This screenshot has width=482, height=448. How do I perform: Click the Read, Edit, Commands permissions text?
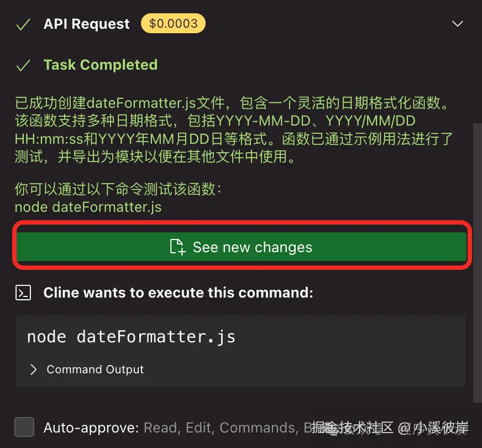219,428
